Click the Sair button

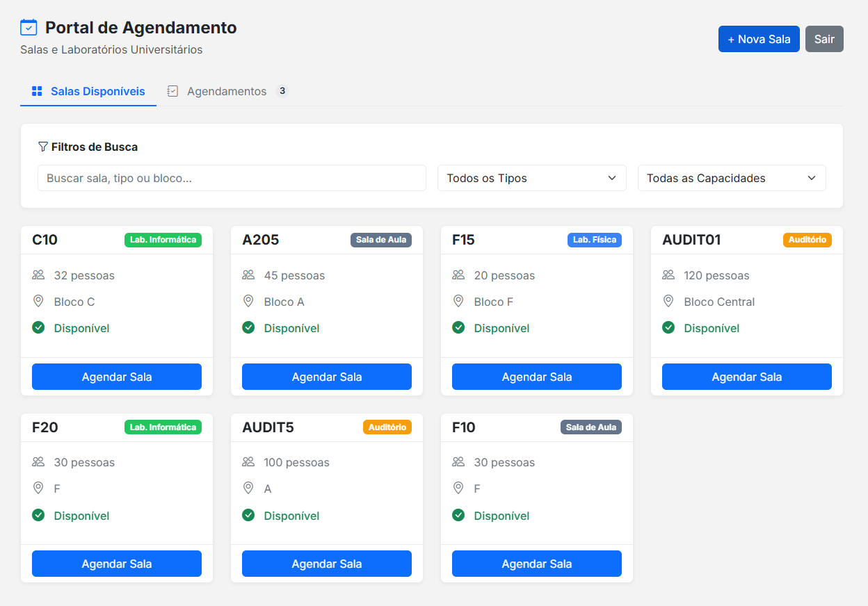pyautogui.click(x=824, y=39)
